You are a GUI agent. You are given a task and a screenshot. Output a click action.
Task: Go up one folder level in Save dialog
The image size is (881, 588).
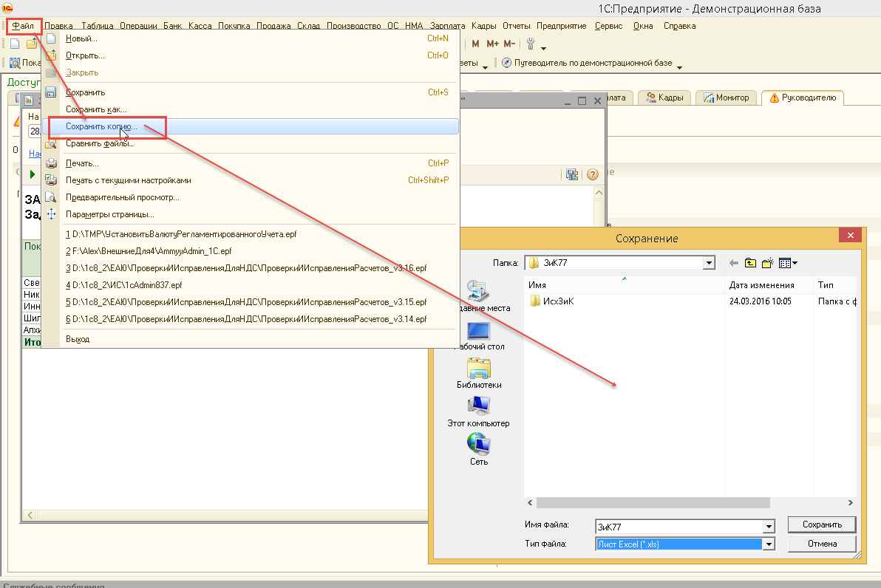pos(751,263)
